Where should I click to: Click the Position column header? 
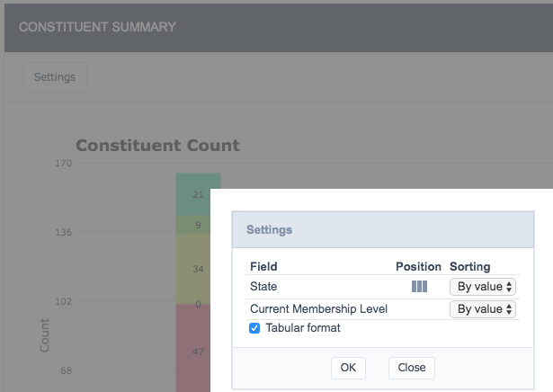pos(418,266)
